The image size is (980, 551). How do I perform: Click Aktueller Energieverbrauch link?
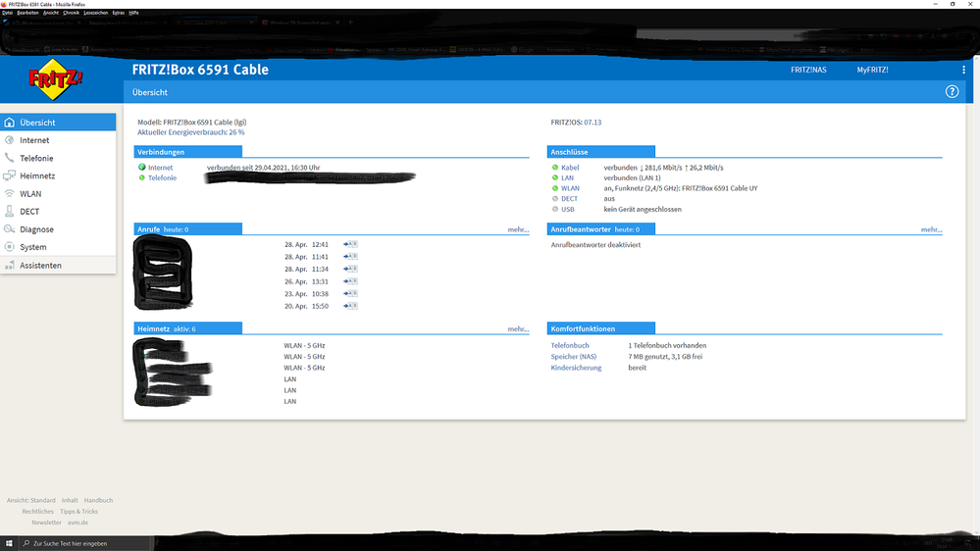tap(190, 132)
